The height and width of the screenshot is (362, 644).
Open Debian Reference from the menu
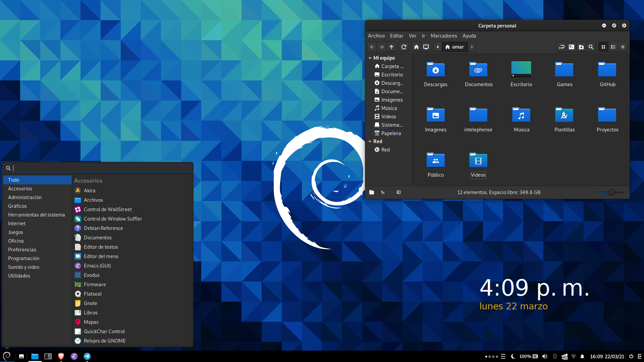pyautogui.click(x=132, y=228)
